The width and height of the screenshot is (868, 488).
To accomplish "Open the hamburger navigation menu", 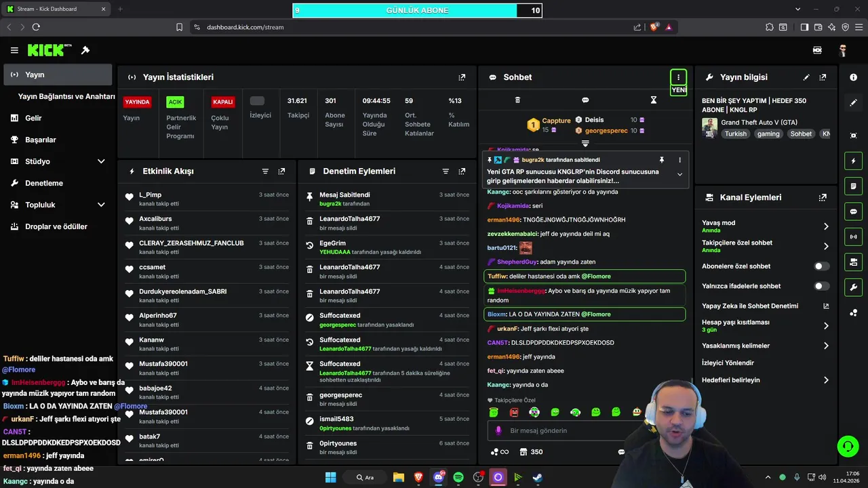I will click(x=14, y=50).
